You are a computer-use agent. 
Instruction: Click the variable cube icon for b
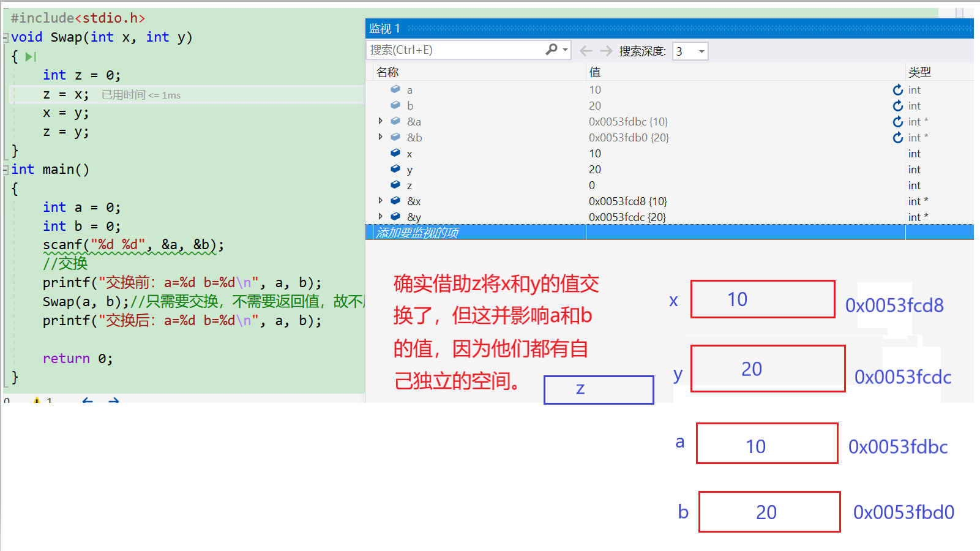pyautogui.click(x=395, y=105)
